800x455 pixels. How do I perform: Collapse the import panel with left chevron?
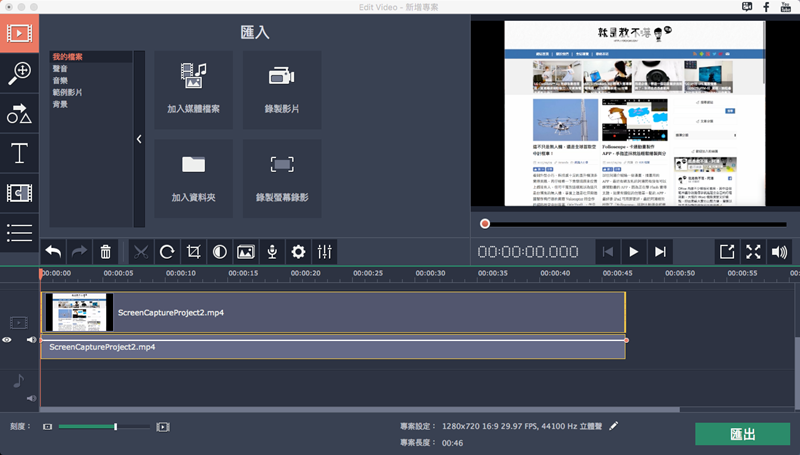139,139
